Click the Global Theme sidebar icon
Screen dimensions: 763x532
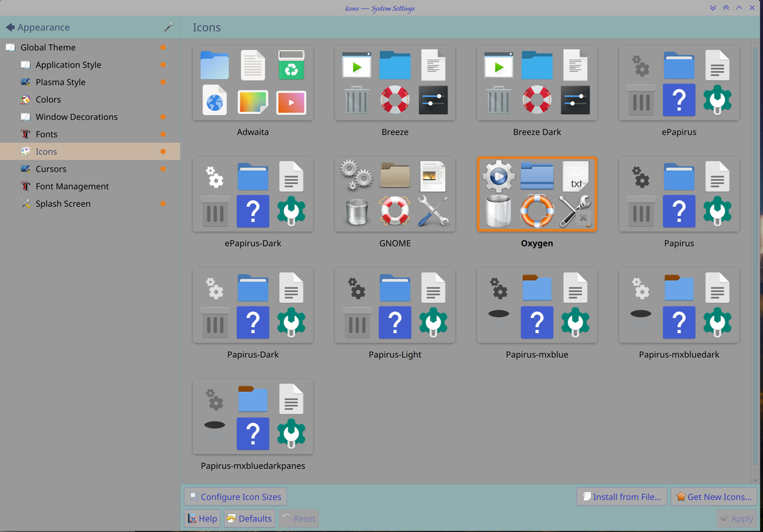10,47
